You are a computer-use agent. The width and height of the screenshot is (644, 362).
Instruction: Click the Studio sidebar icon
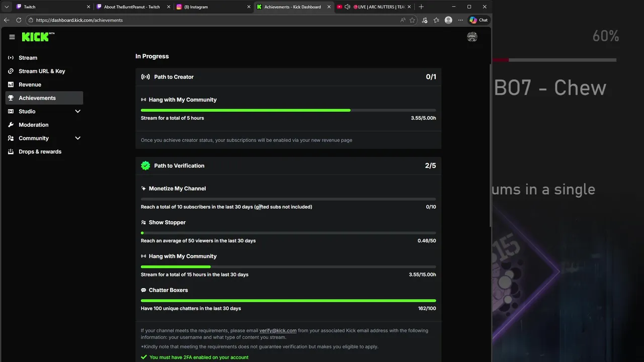pyautogui.click(x=11, y=112)
